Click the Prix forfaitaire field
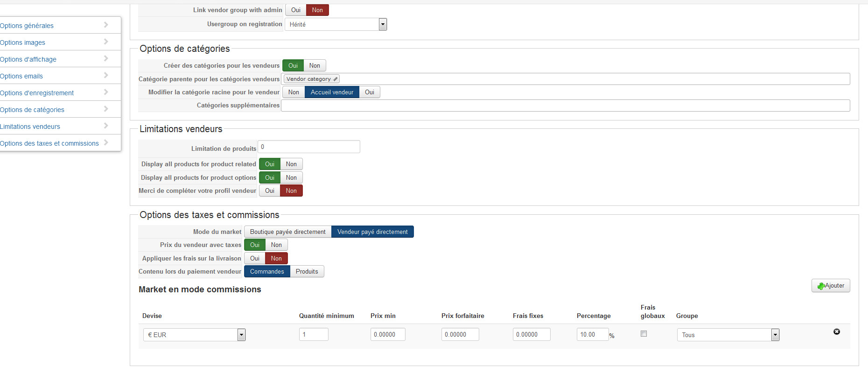The height and width of the screenshot is (381, 868). pyautogui.click(x=460, y=334)
